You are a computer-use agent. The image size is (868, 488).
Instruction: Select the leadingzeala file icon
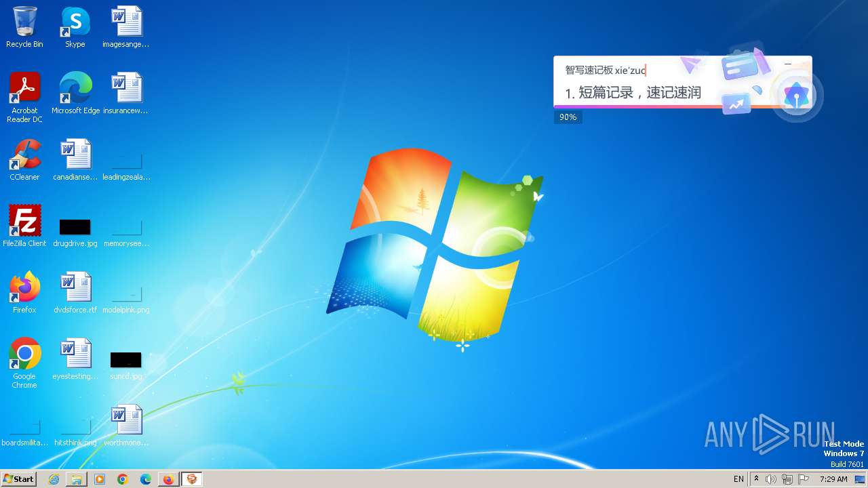126,167
